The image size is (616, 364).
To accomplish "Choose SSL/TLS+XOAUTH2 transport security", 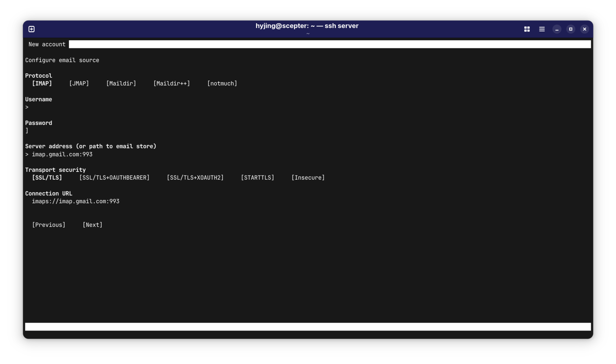I will click(x=195, y=178).
